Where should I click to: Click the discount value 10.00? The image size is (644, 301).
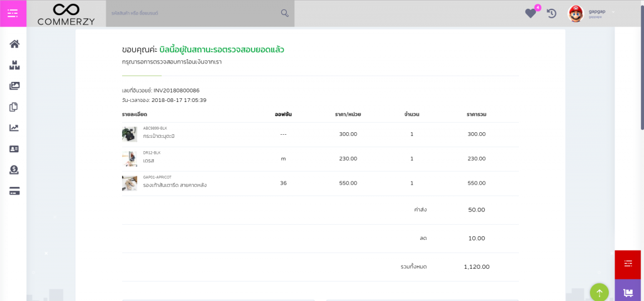(x=477, y=238)
